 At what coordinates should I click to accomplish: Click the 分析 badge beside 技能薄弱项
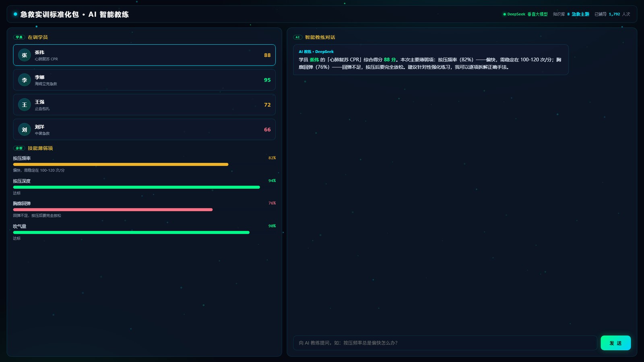(x=19, y=148)
